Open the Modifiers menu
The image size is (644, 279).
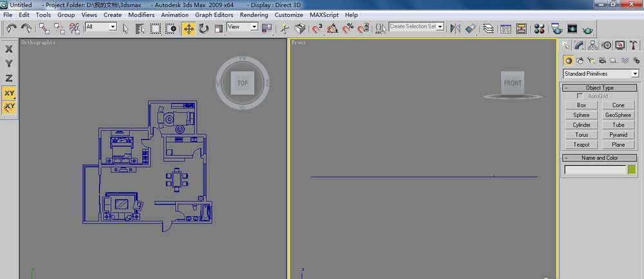coord(141,15)
